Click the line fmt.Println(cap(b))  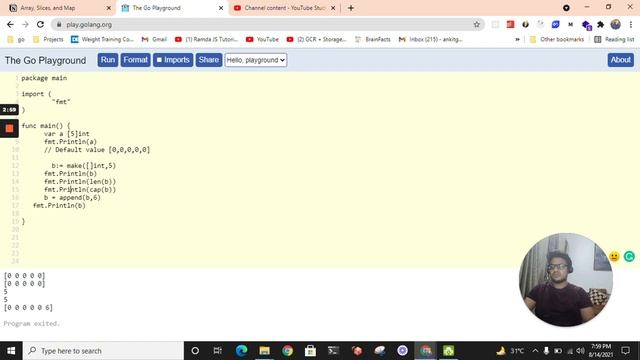(x=80, y=189)
